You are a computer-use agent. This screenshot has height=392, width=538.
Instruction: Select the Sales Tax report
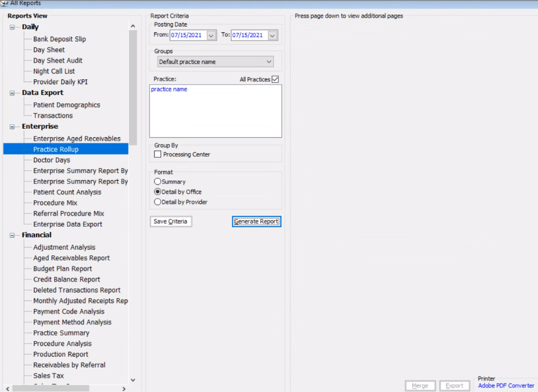[48, 376]
